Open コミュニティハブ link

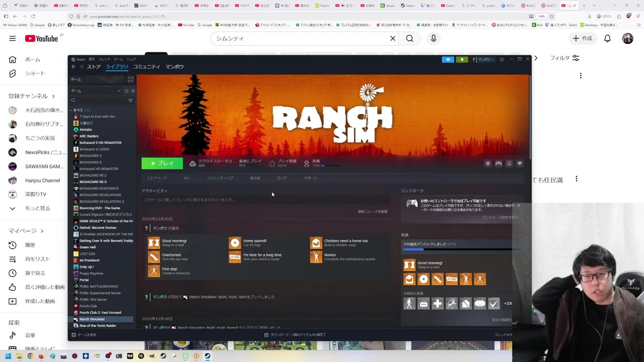[x=220, y=178]
